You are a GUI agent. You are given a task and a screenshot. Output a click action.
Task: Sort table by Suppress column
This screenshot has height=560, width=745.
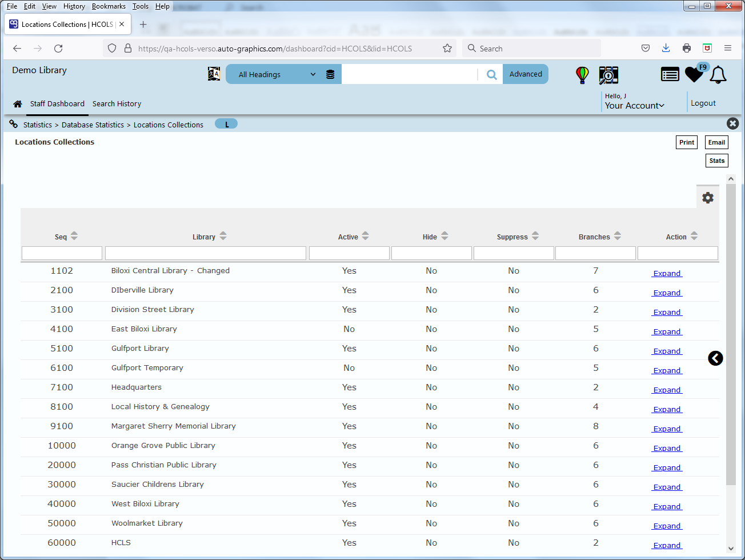[535, 236]
